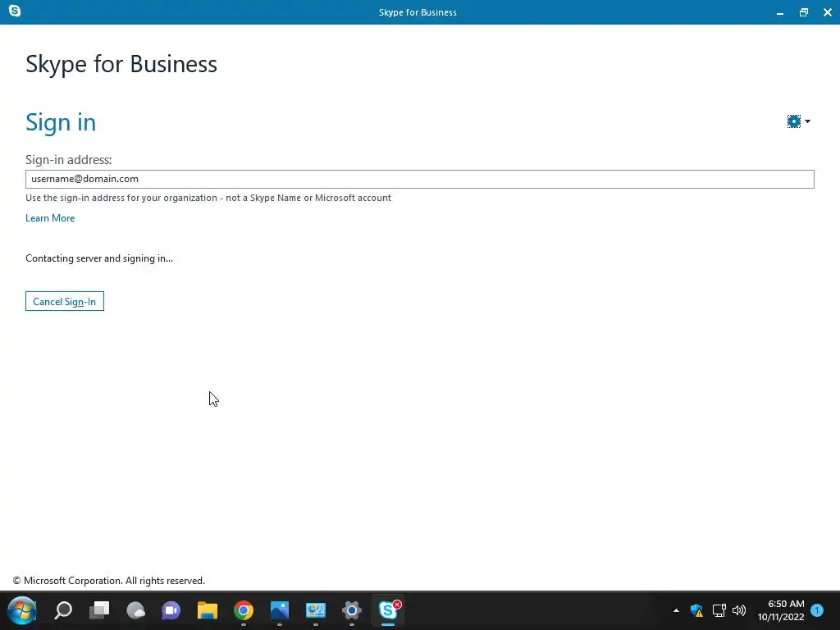
Task: Launch taskbar Search magnifier
Action: tap(63, 610)
